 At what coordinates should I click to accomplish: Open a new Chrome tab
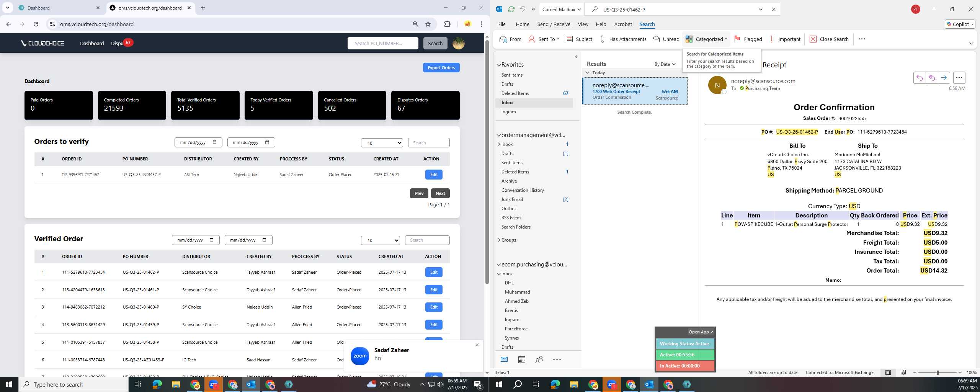(x=203, y=8)
